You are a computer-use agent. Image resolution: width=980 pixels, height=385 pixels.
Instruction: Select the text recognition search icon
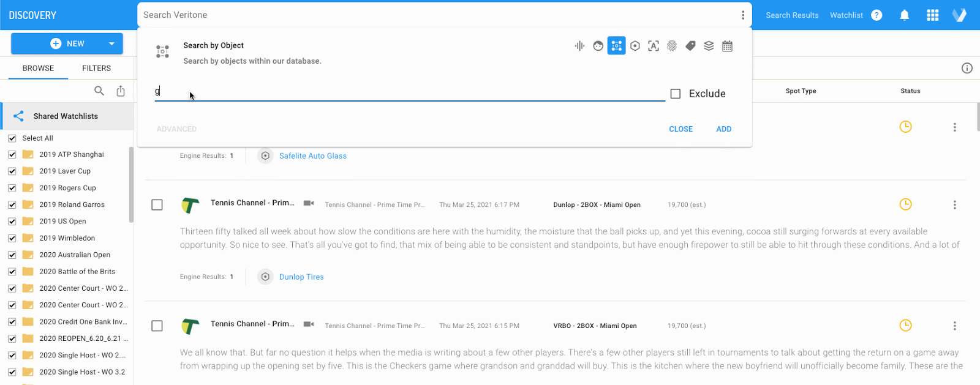[654, 46]
